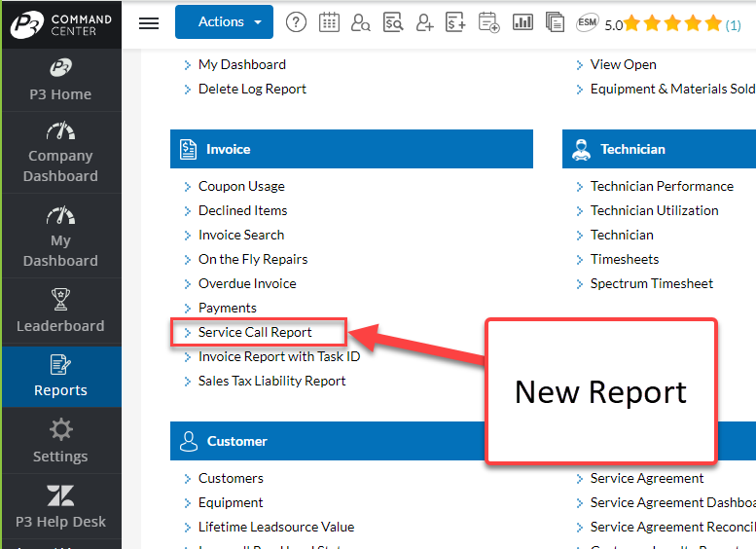Open the Equipment report under Customer
756x549 pixels.
tap(231, 502)
